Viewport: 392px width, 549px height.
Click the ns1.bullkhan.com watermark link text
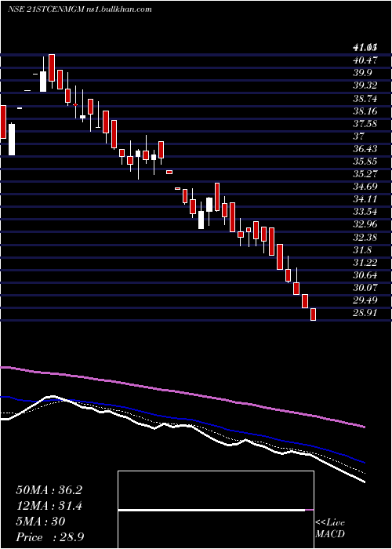tap(119, 9)
